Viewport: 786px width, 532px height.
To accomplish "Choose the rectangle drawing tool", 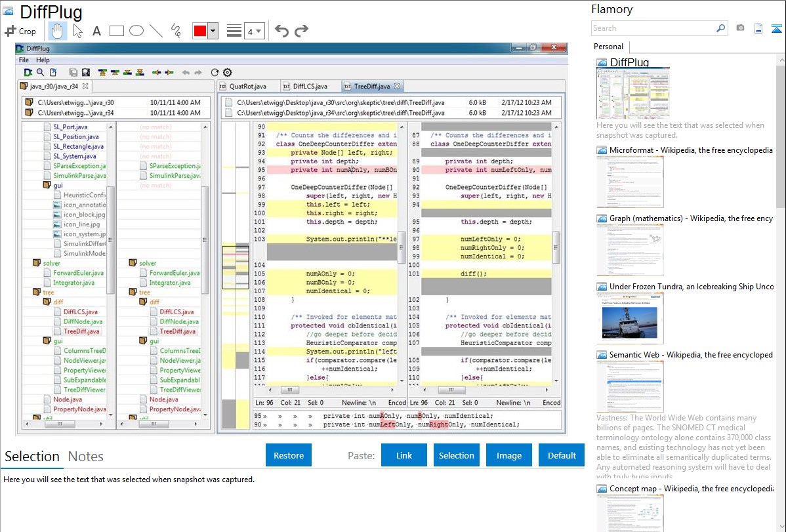I will coord(116,31).
